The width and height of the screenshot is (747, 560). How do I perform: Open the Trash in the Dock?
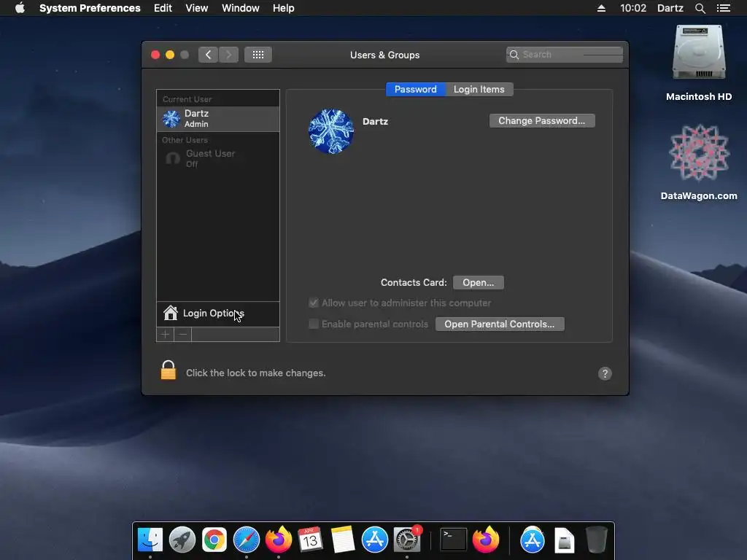pyautogui.click(x=596, y=540)
